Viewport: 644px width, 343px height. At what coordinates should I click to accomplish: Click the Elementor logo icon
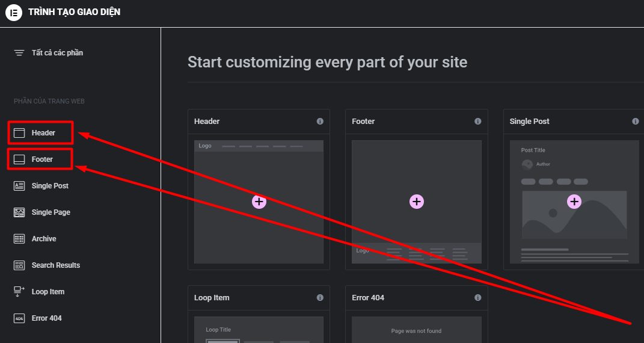click(x=14, y=13)
